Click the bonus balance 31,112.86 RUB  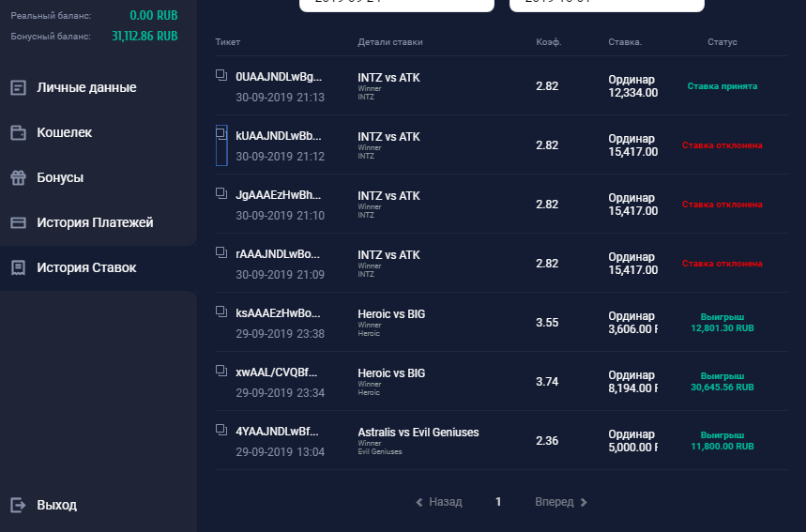click(144, 36)
